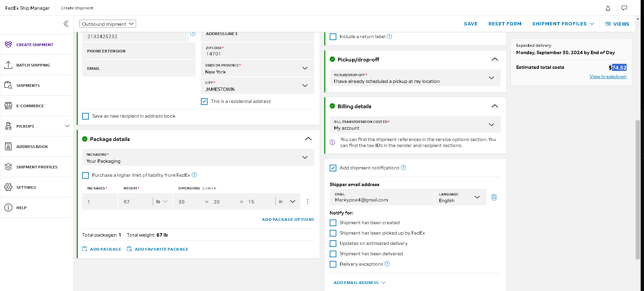This screenshot has height=291, width=644.
Task: Click the View breakdown link
Action: tap(608, 77)
